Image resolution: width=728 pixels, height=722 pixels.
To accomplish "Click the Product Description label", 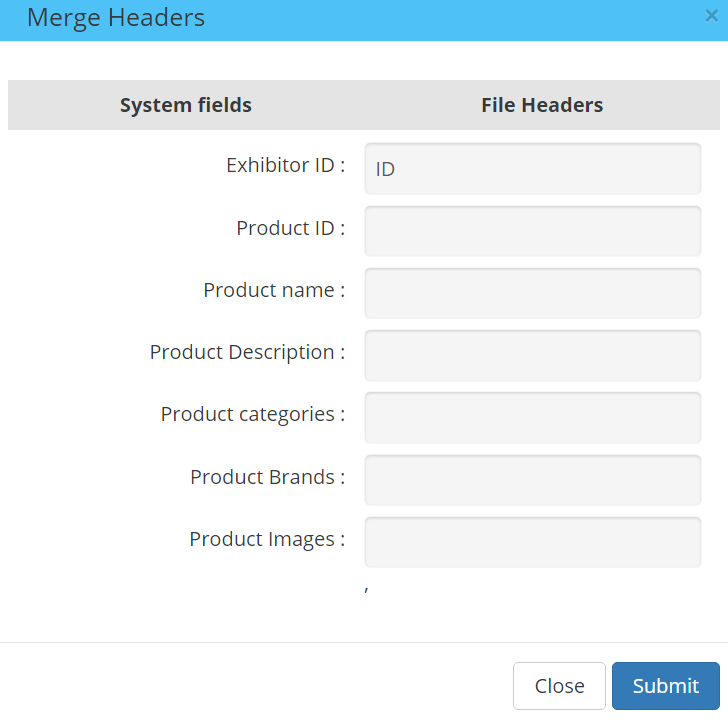I will point(247,352).
